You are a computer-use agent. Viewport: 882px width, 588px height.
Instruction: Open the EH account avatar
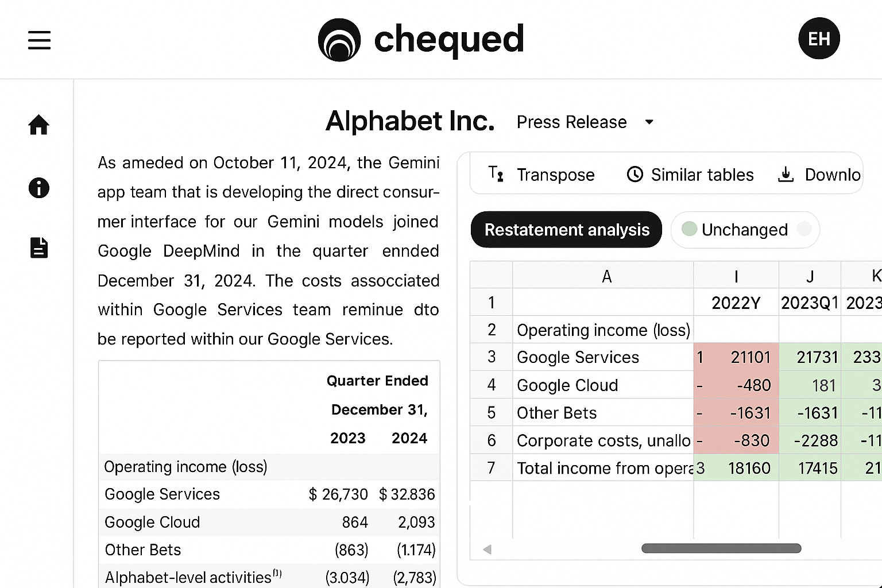click(x=819, y=38)
